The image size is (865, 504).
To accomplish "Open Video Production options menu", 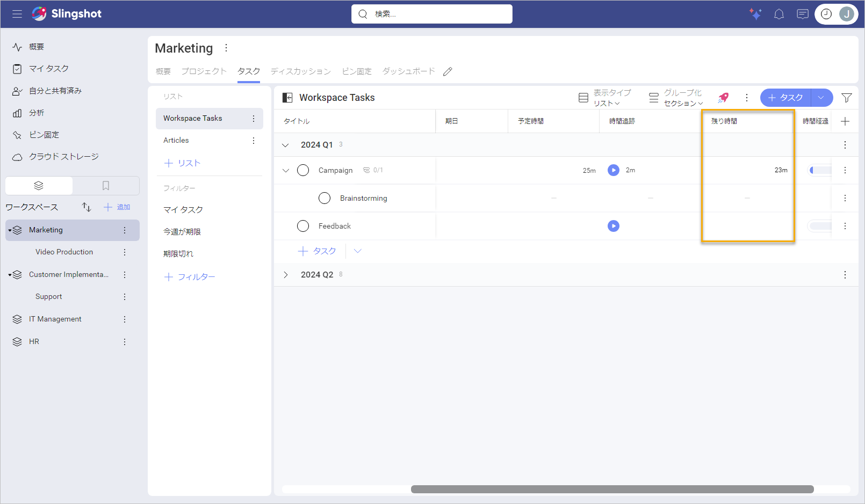I will 125,252.
